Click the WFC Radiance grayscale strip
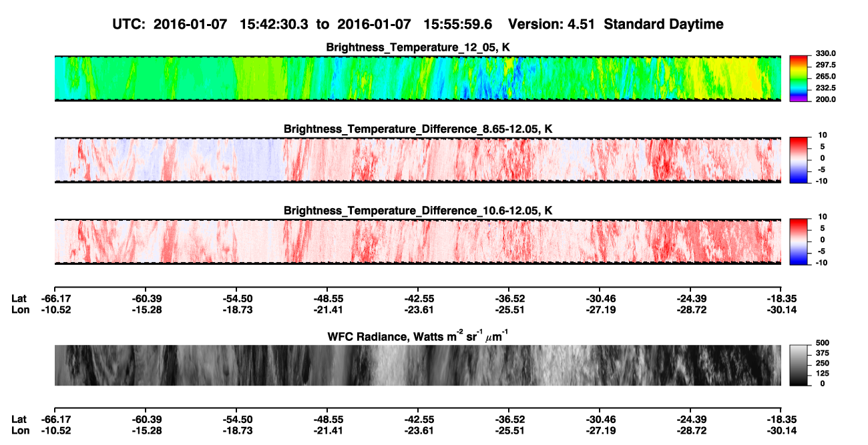Viewport: 868px width, 445px height. [417, 365]
